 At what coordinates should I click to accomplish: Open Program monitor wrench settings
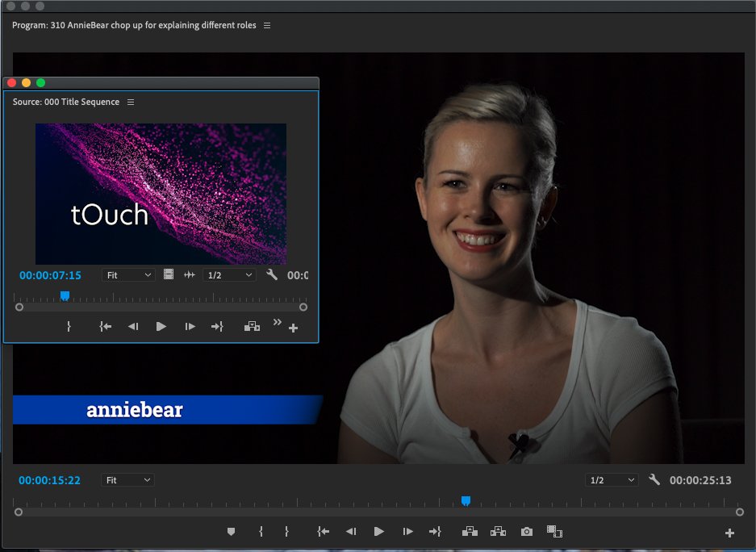(654, 479)
